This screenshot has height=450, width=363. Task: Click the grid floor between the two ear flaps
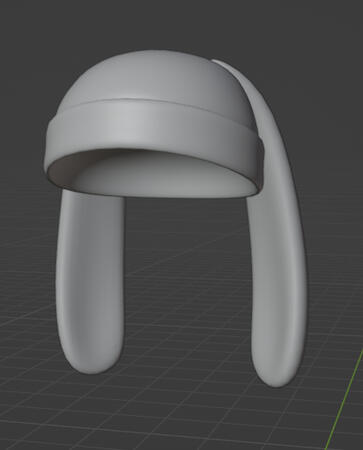187,283
